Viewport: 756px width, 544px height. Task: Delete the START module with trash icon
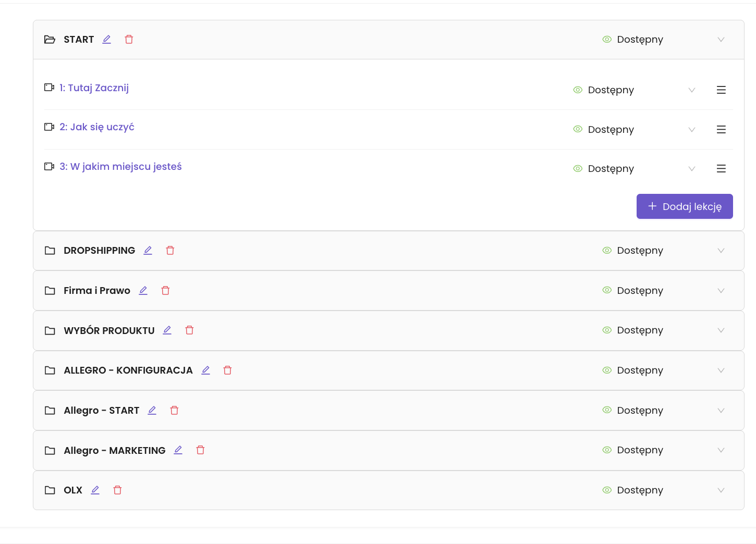[129, 40]
